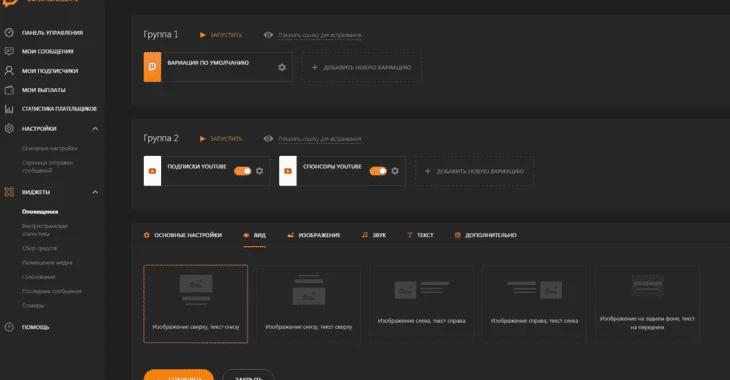
Task: Click plus icon in Группа 2 add variation
Action: [x=427, y=171]
